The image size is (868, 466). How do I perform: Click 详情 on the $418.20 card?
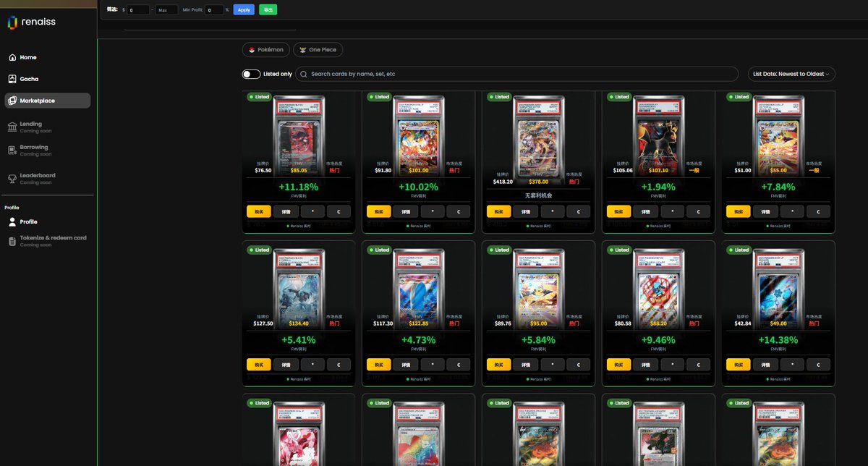pos(526,211)
